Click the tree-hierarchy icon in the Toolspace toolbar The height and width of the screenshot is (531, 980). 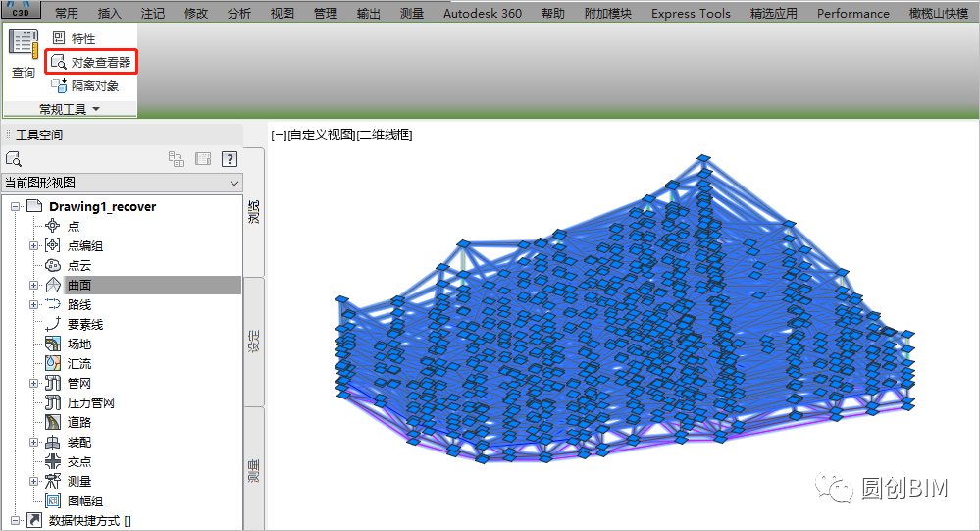pyautogui.click(x=177, y=159)
